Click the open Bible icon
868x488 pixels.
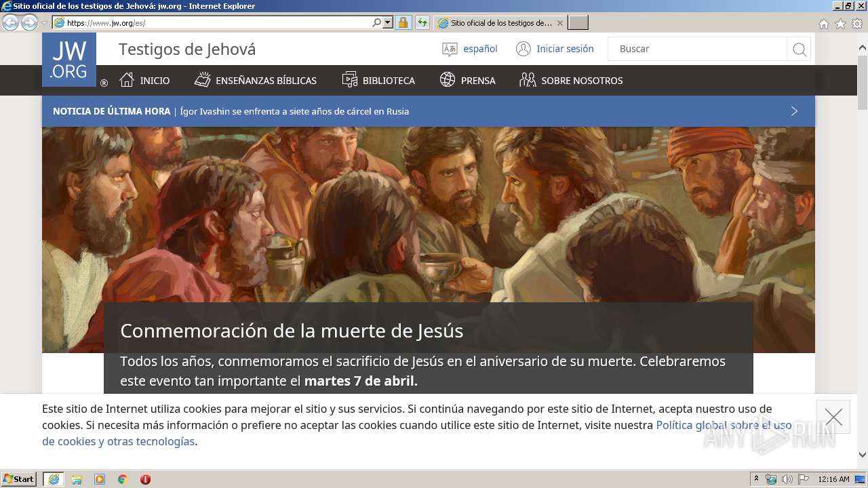coord(202,80)
